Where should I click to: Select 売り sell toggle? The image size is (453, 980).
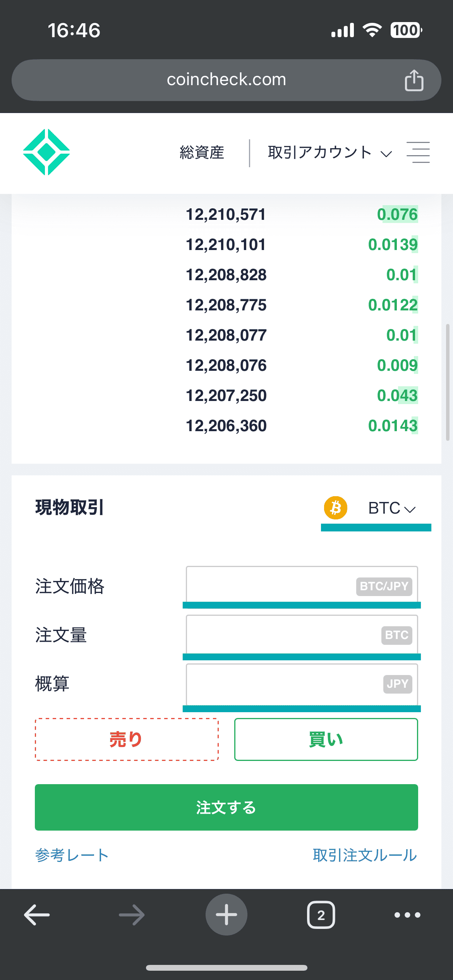127,740
